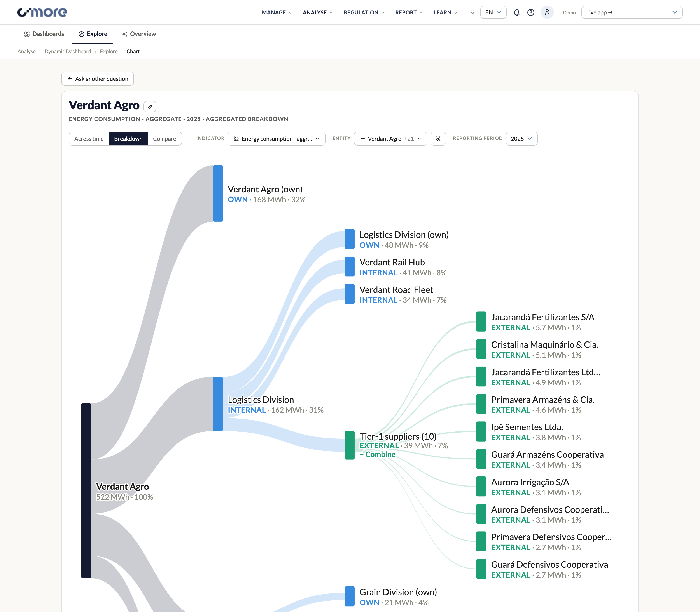
Task: Click the blue Logistics Division (own) node
Action: [349, 239]
